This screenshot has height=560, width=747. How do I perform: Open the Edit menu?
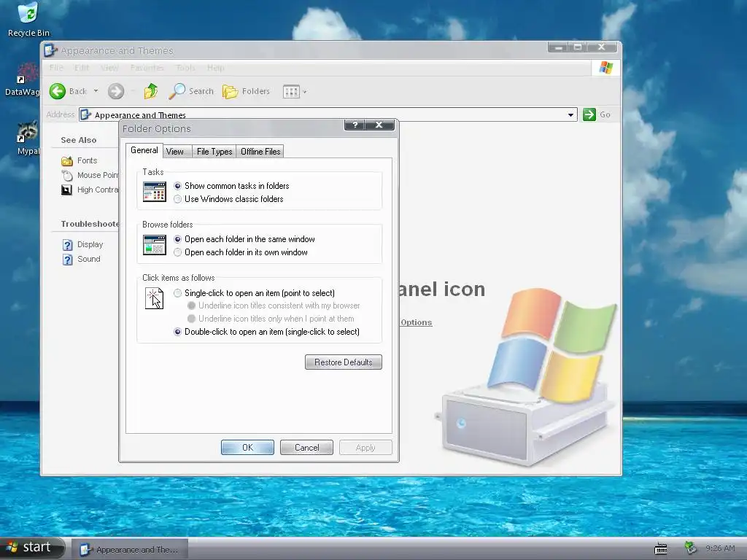pos(82,68)
